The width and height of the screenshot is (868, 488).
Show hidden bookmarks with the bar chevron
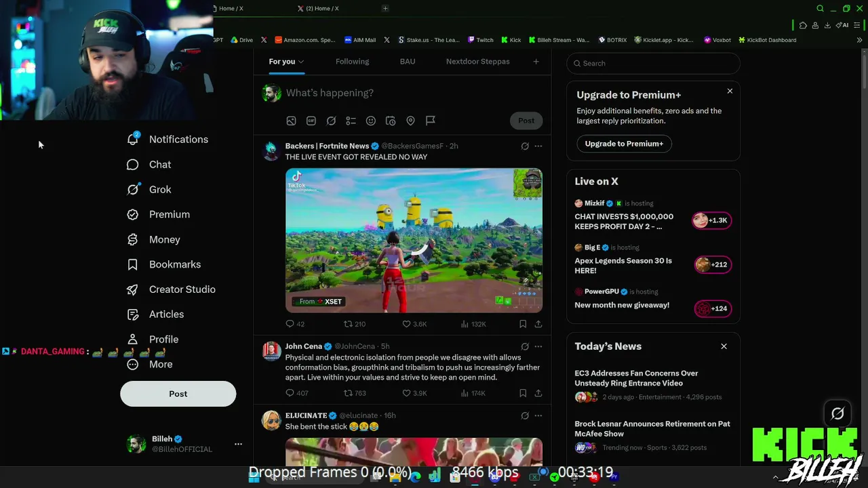(859, 40)
